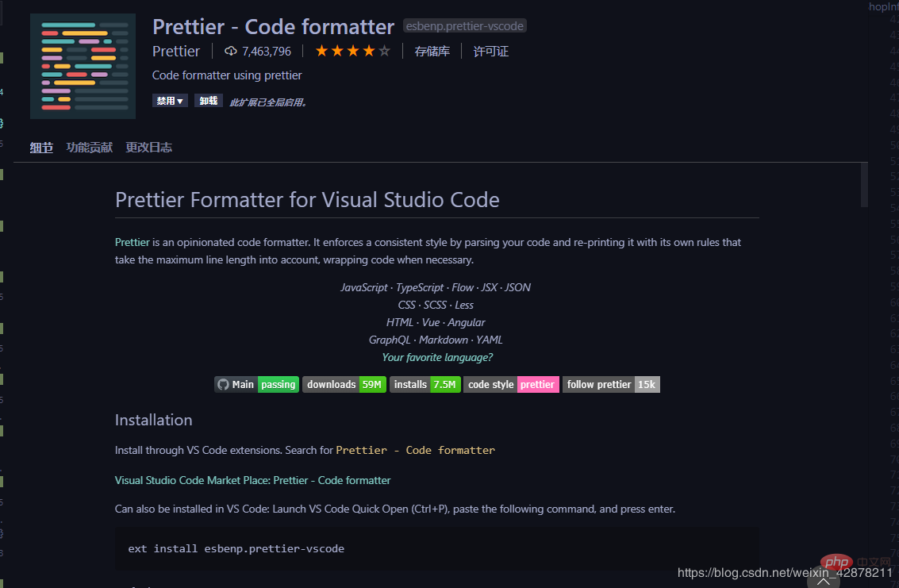Click the HTML · Vue · Angular line
Viewport: 899px width, 588px height.
pos(436,322)
